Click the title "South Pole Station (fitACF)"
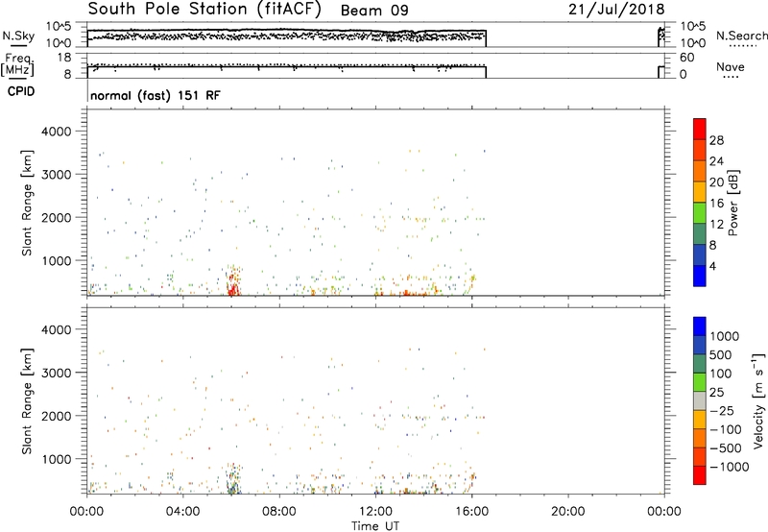 pos(204,10)
